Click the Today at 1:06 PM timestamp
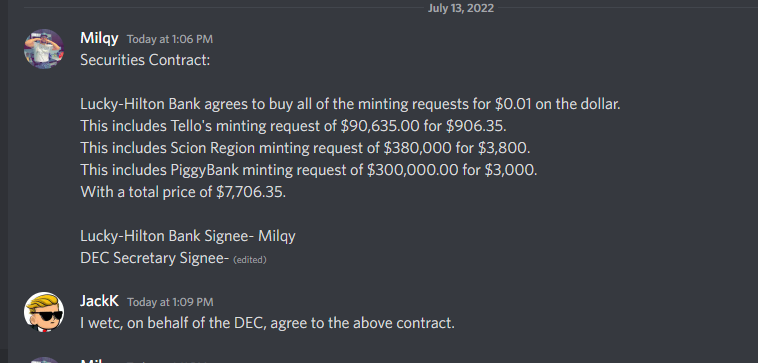 click(x=170, y=39)
